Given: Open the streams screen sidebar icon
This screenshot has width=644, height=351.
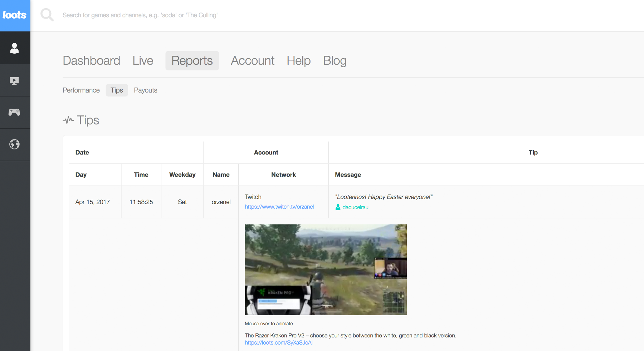Looking at the screenshot, I should (x=15, y=81).
